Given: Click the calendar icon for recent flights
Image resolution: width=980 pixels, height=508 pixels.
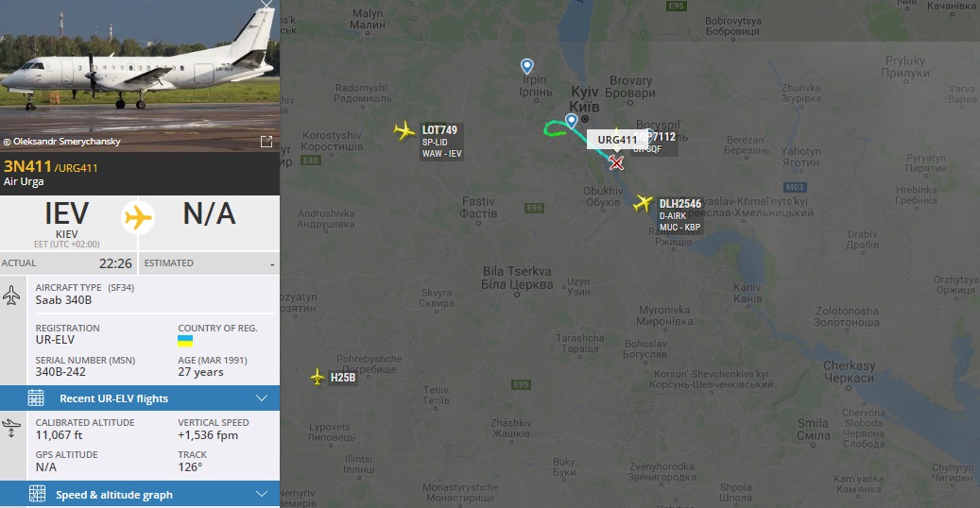Looking at the screenshot, I should pos(36,398).
